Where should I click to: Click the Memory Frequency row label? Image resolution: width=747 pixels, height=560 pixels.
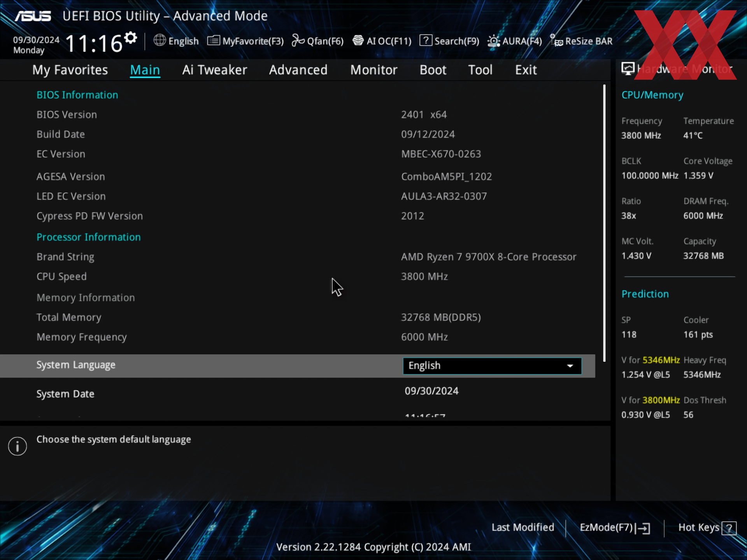click(82, 337)
